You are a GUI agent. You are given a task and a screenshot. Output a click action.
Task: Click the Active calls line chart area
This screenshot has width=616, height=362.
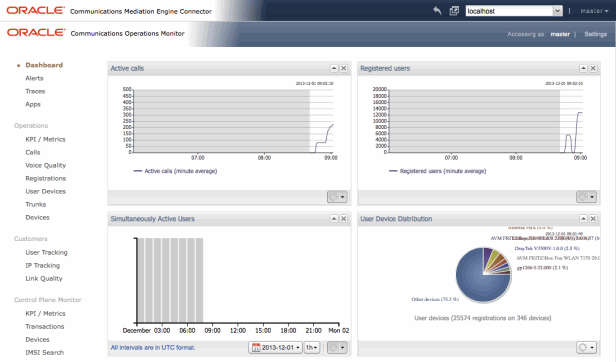[x=233, y=121]
